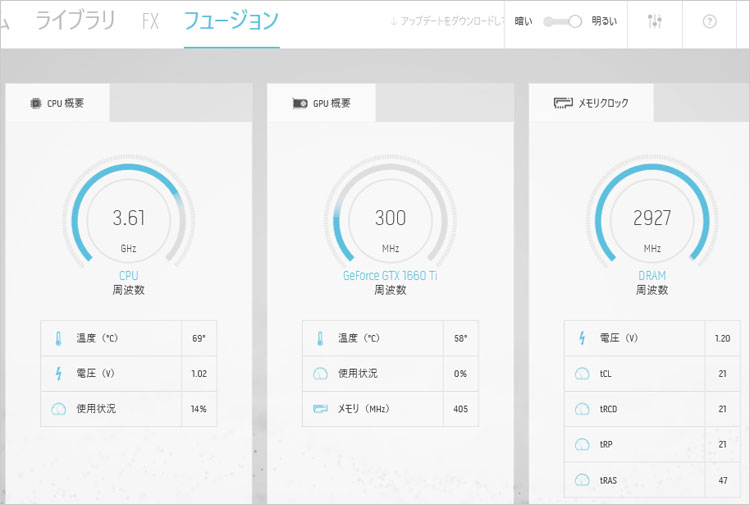
Task: Click the CPU temperature thermometer icon
Action: pos(57,338)
